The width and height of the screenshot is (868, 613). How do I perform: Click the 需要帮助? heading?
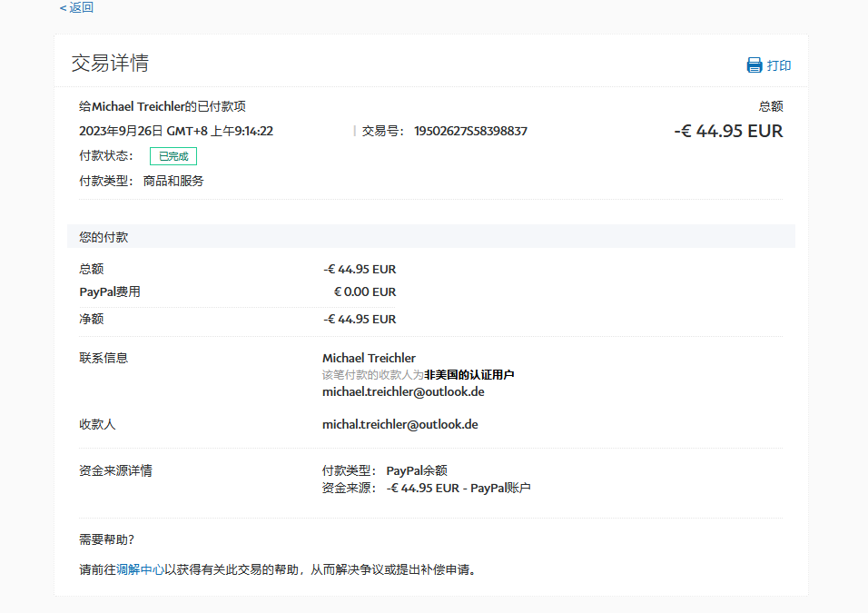coord(106,539)
